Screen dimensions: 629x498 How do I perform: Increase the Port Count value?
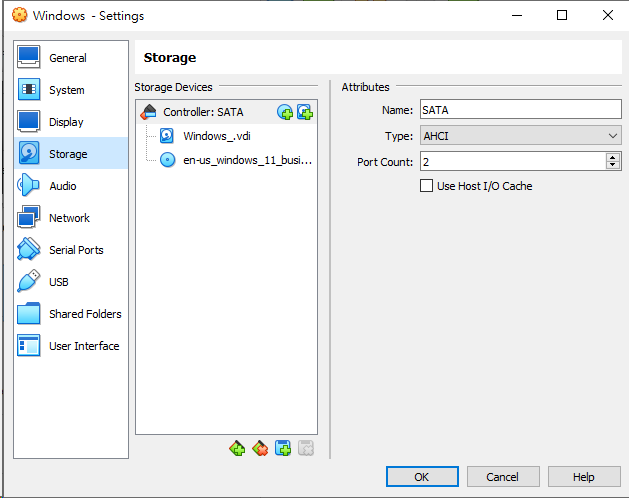[612, 157]
